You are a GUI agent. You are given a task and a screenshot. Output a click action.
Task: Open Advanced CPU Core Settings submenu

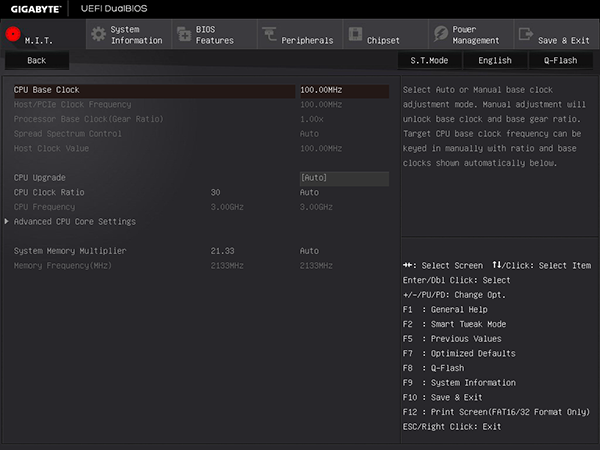(75, 222)
